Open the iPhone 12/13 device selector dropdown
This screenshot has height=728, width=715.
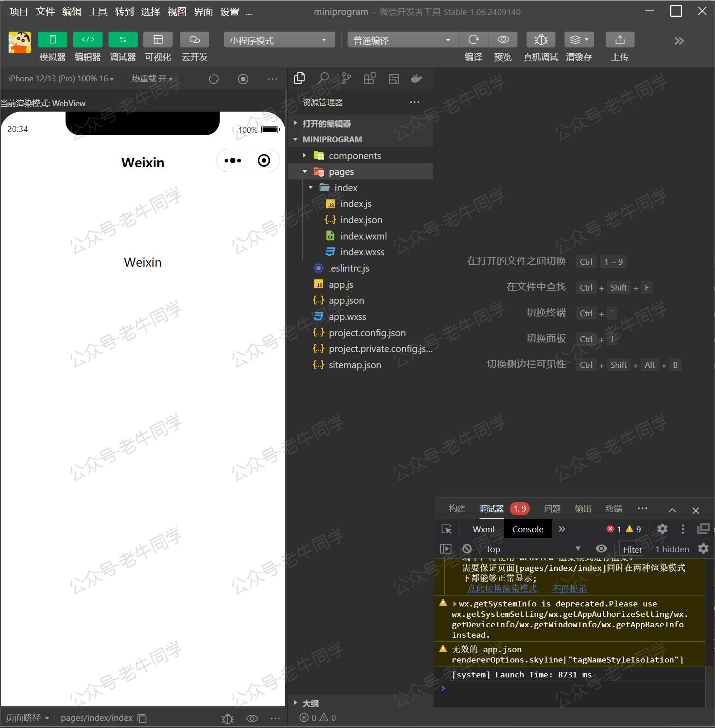[61, 79]
